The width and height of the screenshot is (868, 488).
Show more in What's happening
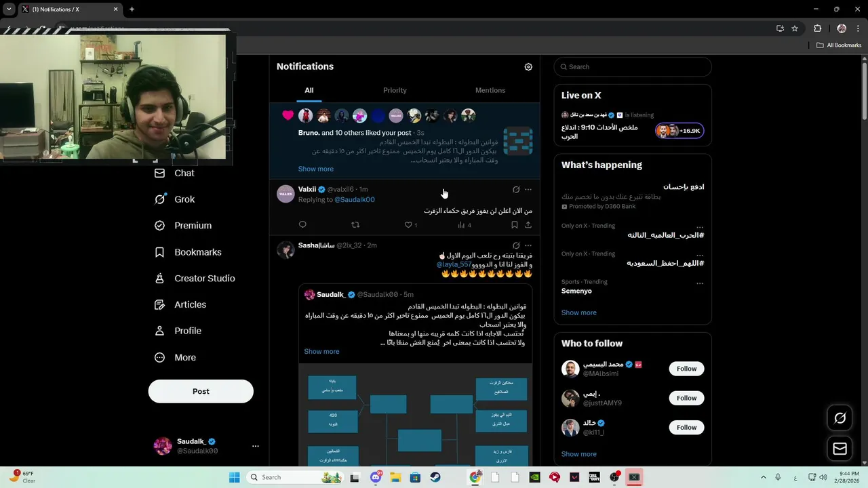(578, 312)
